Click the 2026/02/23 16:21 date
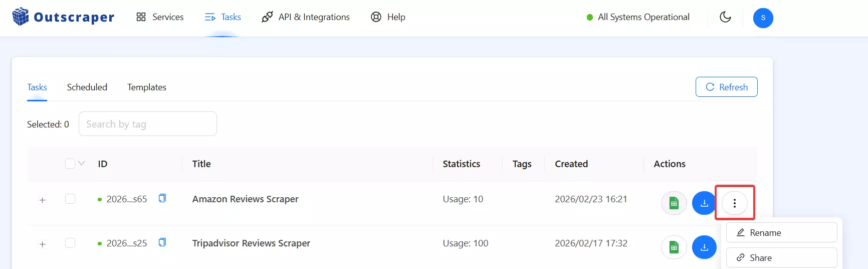The width and height of the screenshot is (868, 269). pyautogui.click(x=591, y=199)
